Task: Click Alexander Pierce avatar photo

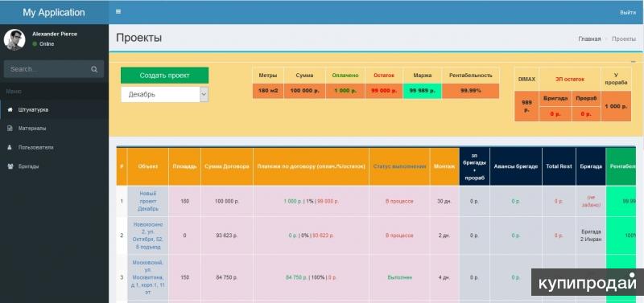Action: 14,39
